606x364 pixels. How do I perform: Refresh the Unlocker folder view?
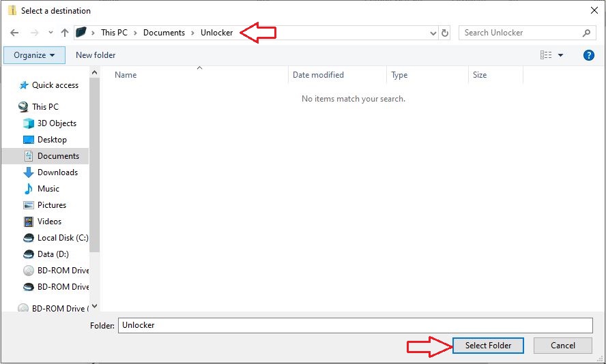[446, 33]
